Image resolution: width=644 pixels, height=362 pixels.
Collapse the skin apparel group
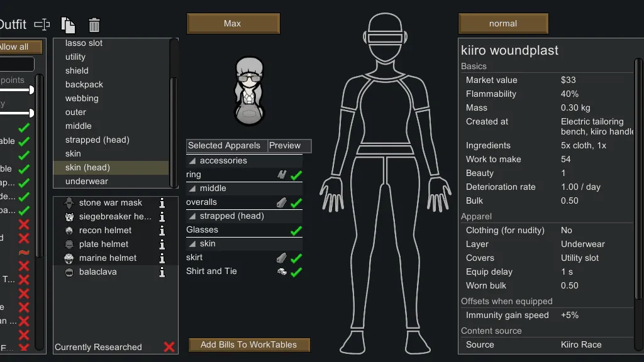192,244
